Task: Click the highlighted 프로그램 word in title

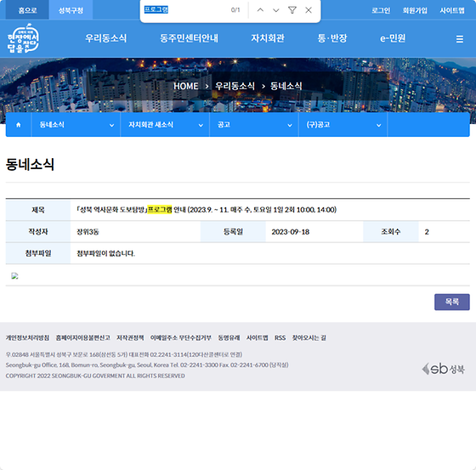Action: [x=160, y=209]
